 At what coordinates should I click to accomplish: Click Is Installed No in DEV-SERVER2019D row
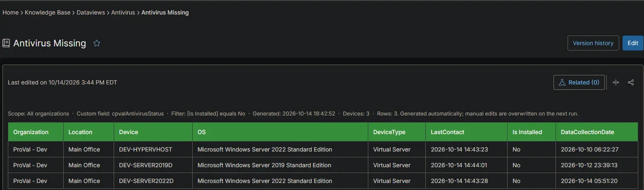click(x=531, y=165)
